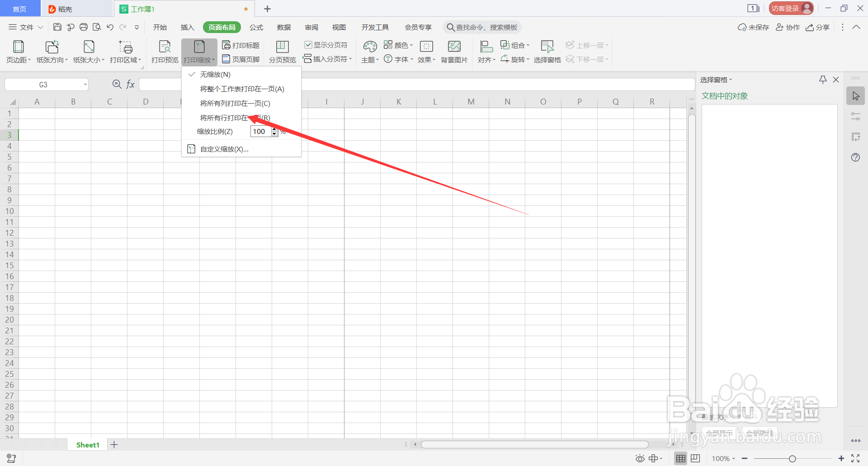This screenshot has height=466, width=868.
Task: Click the eye protection mode icon
Action: [x=640, y=459]
